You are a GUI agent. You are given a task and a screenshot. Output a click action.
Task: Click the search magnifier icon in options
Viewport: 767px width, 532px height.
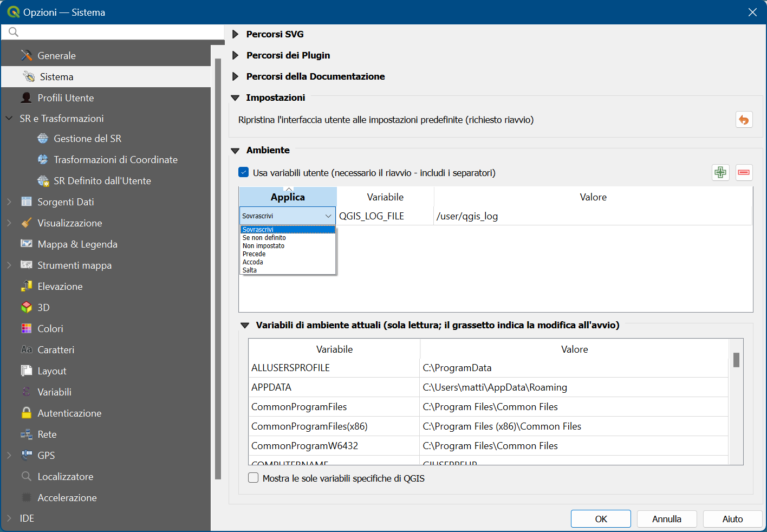pyautogui.click(x=14, y=32)
